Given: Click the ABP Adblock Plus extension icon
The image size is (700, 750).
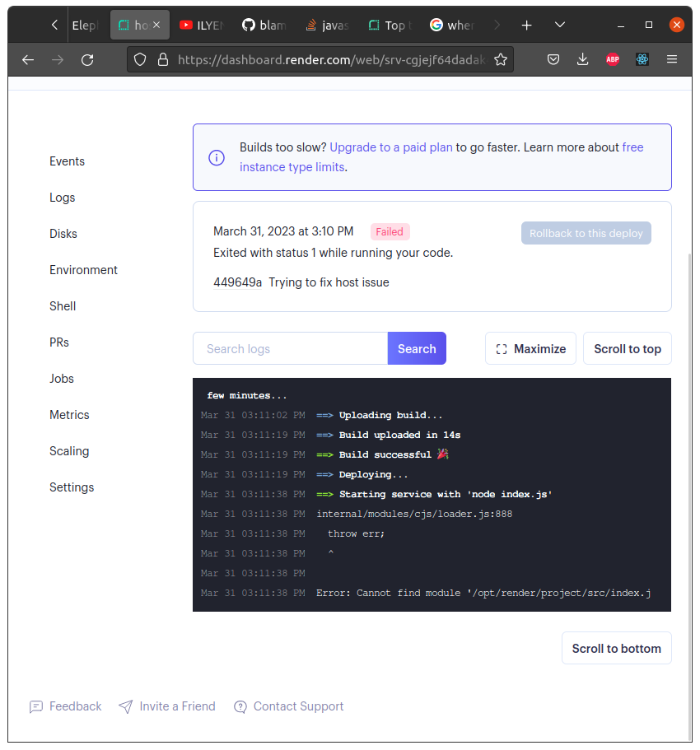Looking at the screenshot, I should 613,59.
